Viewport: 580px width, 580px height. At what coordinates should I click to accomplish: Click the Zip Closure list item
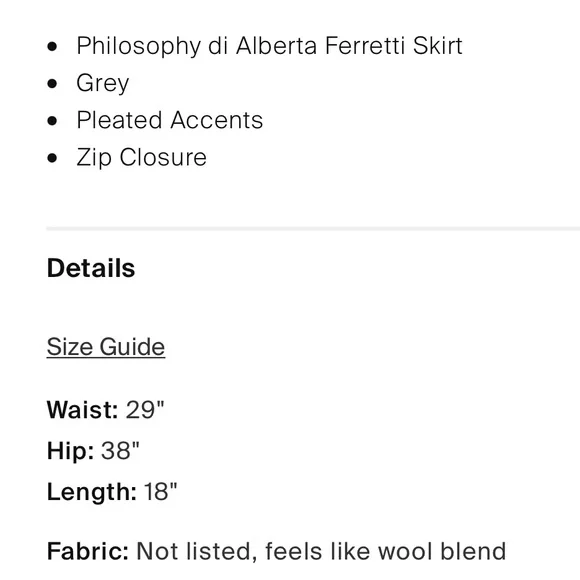[141, 158]
